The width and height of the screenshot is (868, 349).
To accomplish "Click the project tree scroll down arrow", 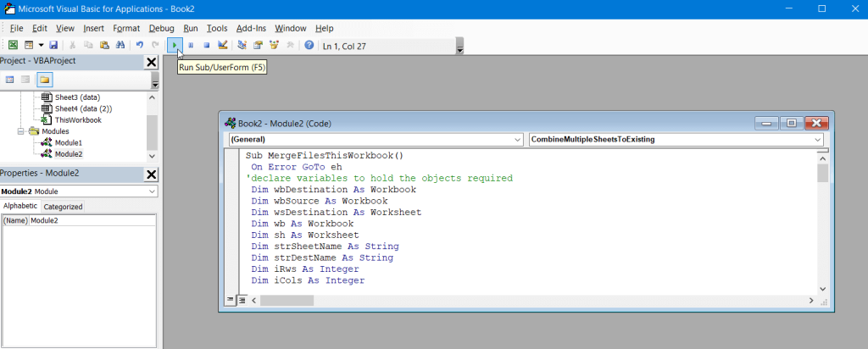I will tap(153, 157).
